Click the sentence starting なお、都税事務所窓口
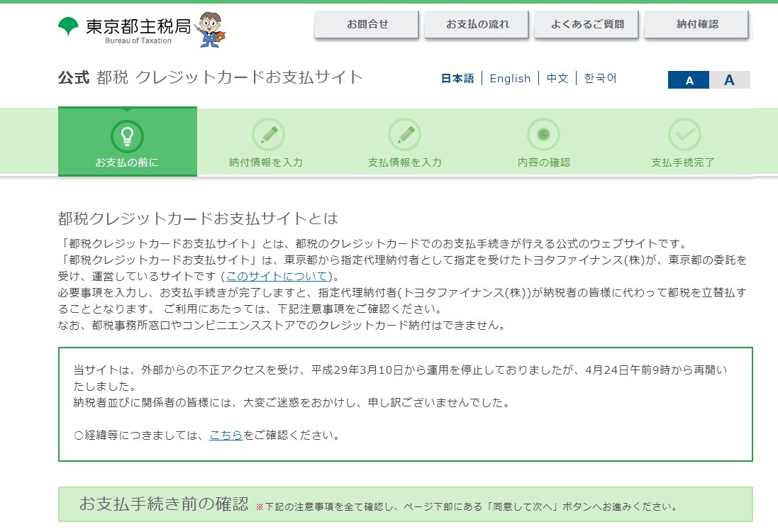 pos(282,326)
